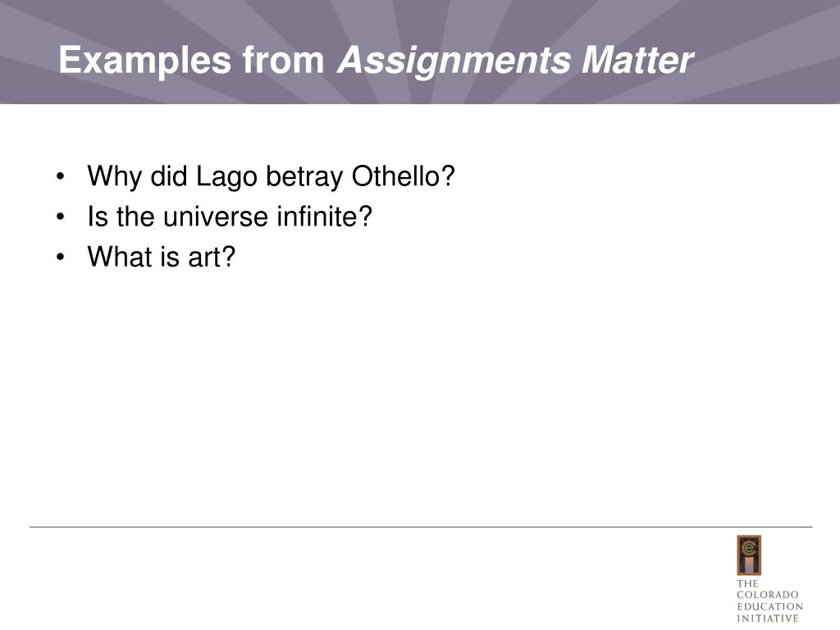
Task: Click the italic 'Assignments Matter' title text
Action: [x=515, y=61]
